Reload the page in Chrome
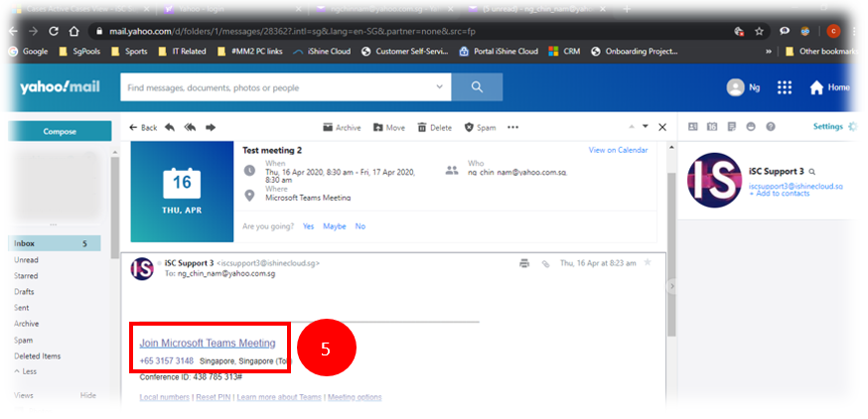This screenshot has height=419, width=868. (x=54, y=32)
